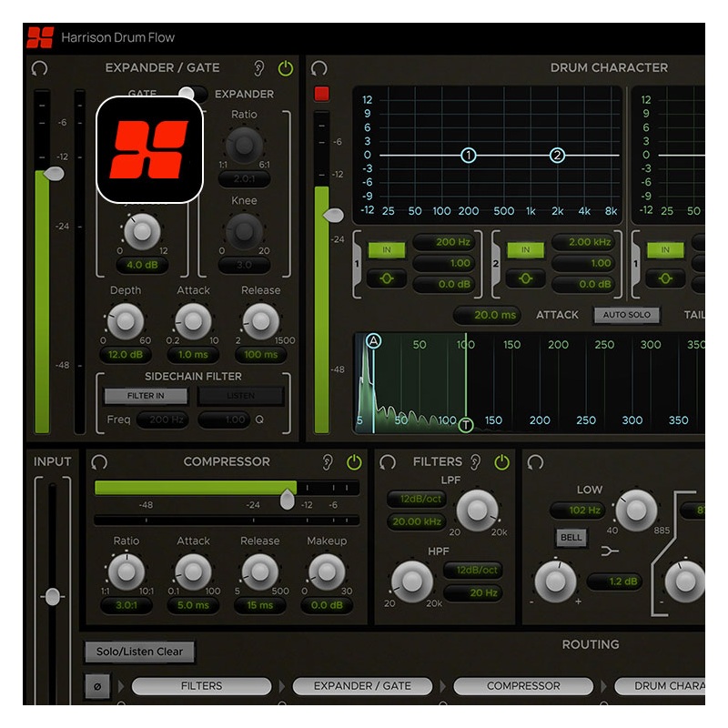Viewport: 728px width, 728px height.
Task: Disable the Compressor with its power button
Action: click(353, 462)
